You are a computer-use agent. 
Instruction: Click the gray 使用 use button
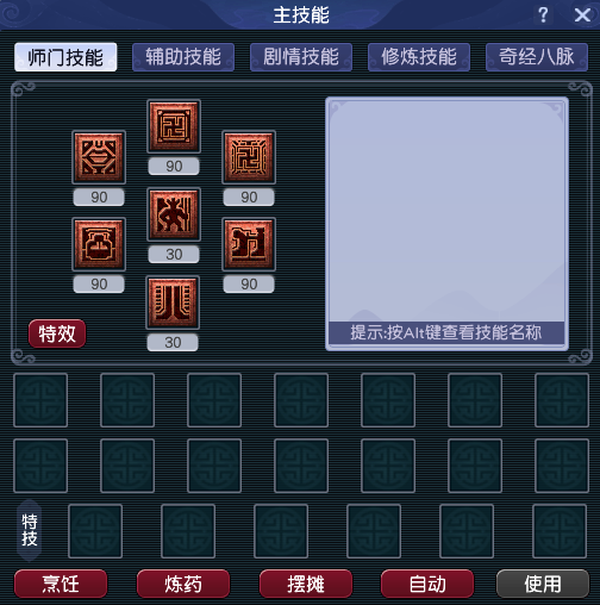(x=543, y=583)
